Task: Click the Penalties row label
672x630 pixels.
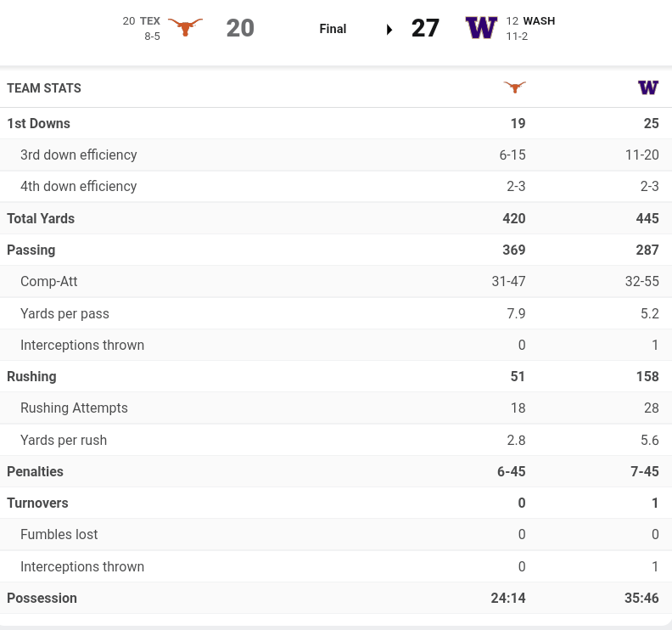Action: [x=35, y=471]
